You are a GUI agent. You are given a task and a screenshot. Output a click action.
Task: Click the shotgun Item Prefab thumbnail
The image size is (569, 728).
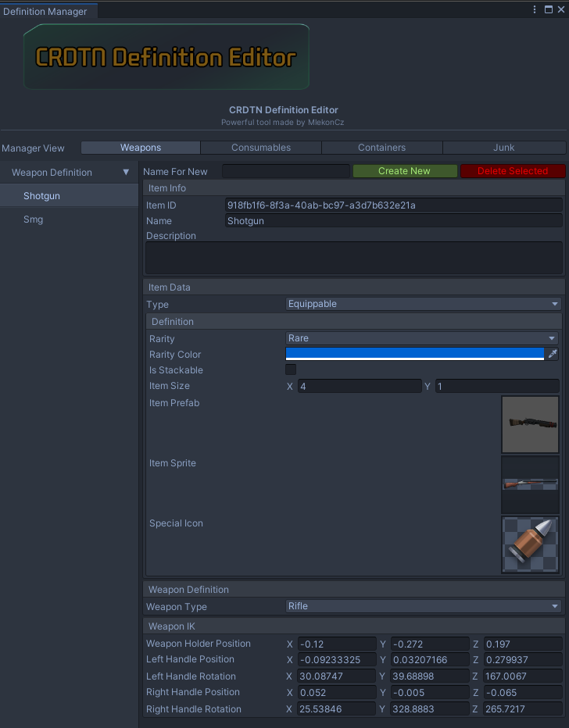tap(530, 424)
